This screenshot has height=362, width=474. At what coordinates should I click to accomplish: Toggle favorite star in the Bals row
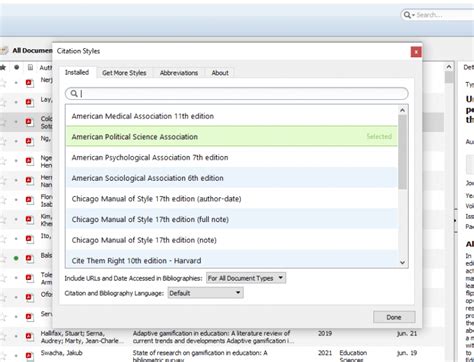point(3,258)
